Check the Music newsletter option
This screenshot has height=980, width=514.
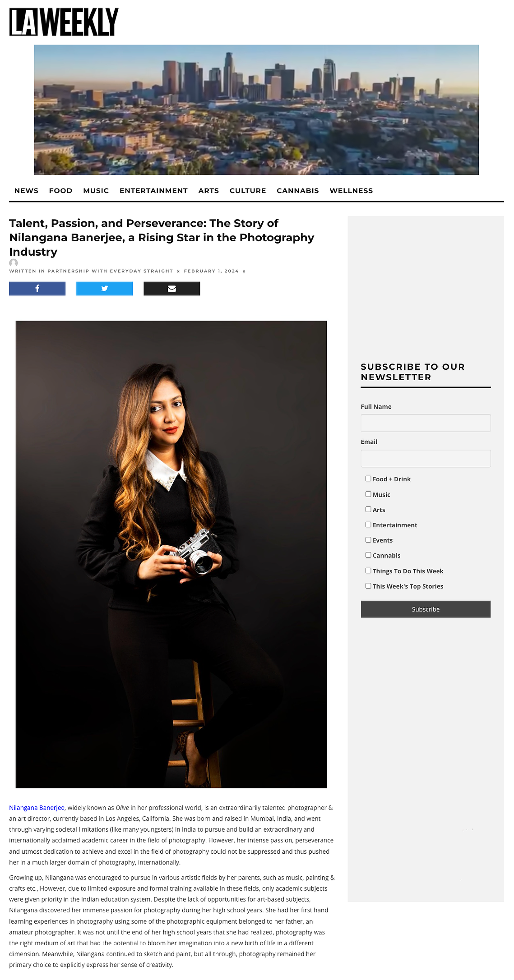[x=368, y=494]
